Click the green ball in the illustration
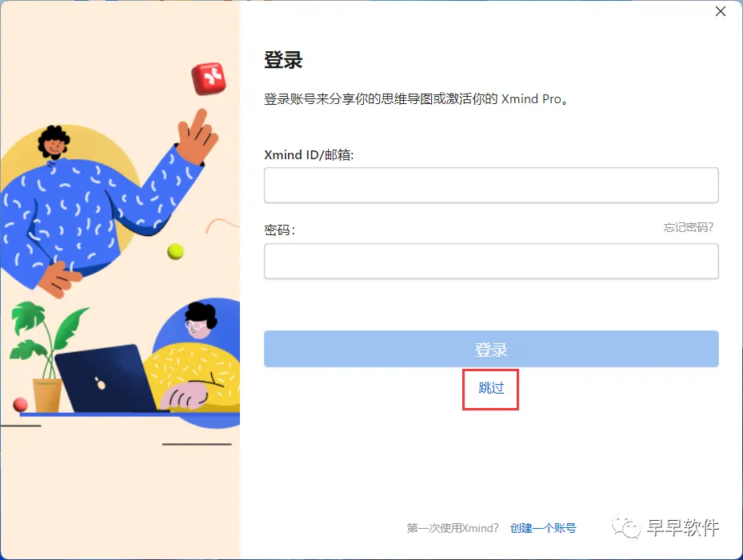 click(175, 251)
